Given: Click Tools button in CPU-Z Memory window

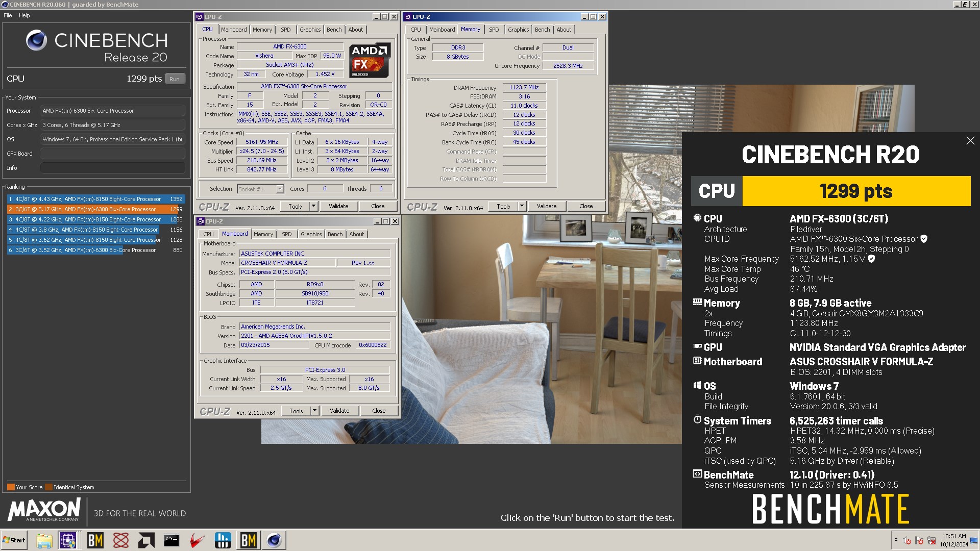Looking at the screenshot, I should (x=503, y=206).
